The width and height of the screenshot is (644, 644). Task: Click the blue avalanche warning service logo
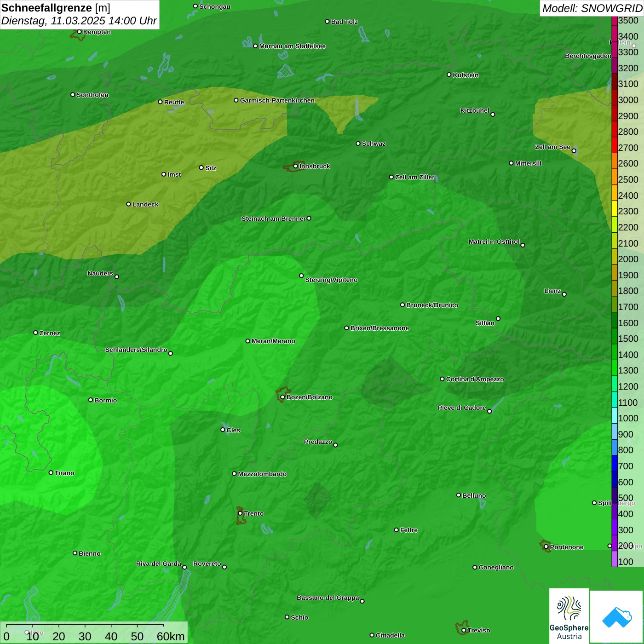[x=616, y=617]
